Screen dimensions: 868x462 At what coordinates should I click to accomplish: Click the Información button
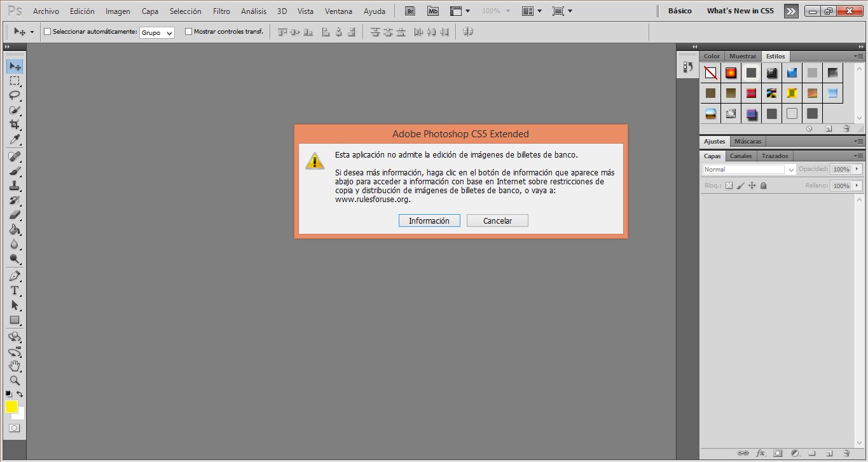[429, 221]
